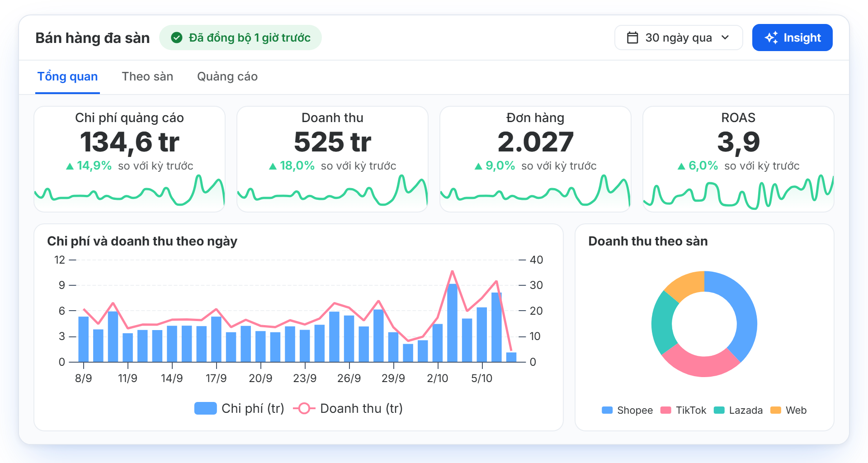Click the teal Lazada donut segment

point(663,322)
